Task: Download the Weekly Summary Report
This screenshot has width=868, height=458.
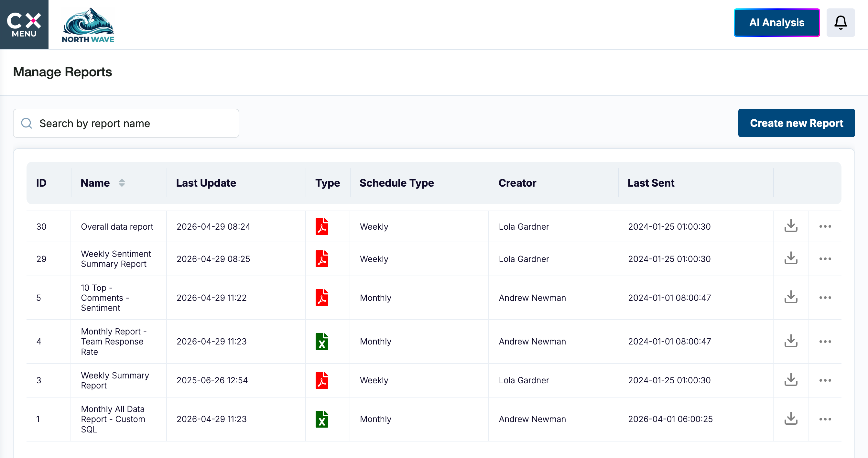Action: [791, 380]
